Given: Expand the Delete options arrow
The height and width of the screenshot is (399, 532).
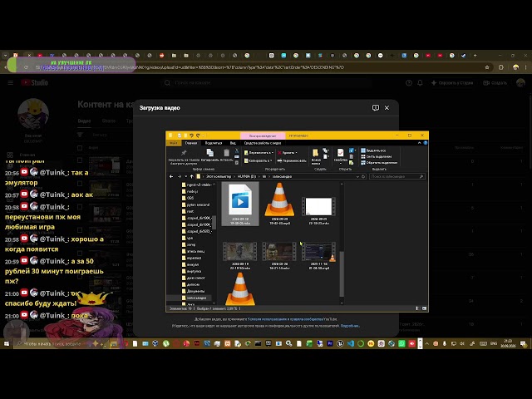Looking at the screenshot, I should (x=296, y=153).
